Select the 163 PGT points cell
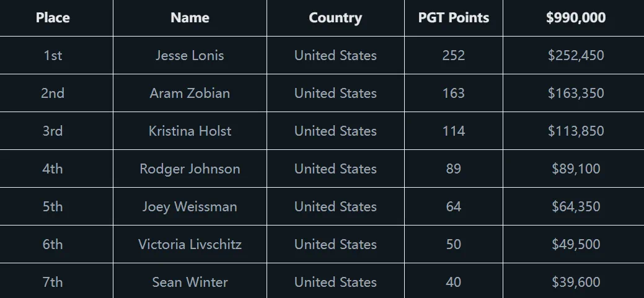The image size is (644, 298). 454,93
